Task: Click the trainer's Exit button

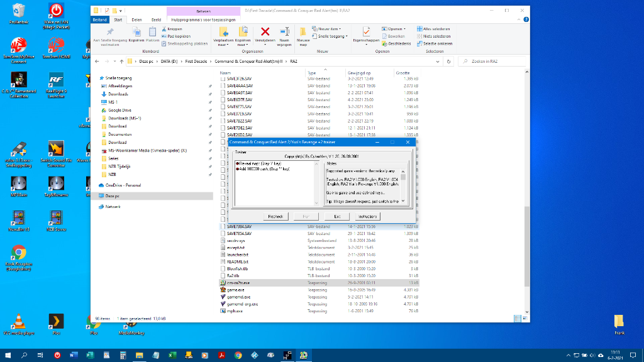Action: click(x=337, y=216)
